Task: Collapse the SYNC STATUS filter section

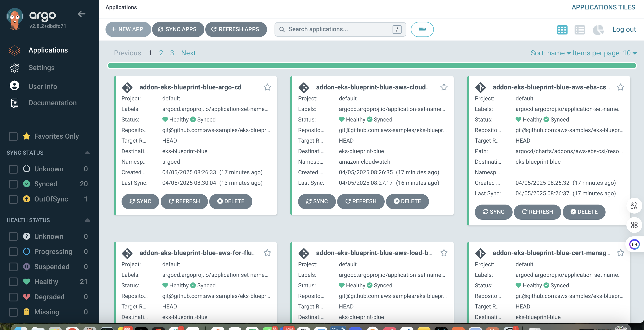Action: pyautogui.click(x=87, y=153)
